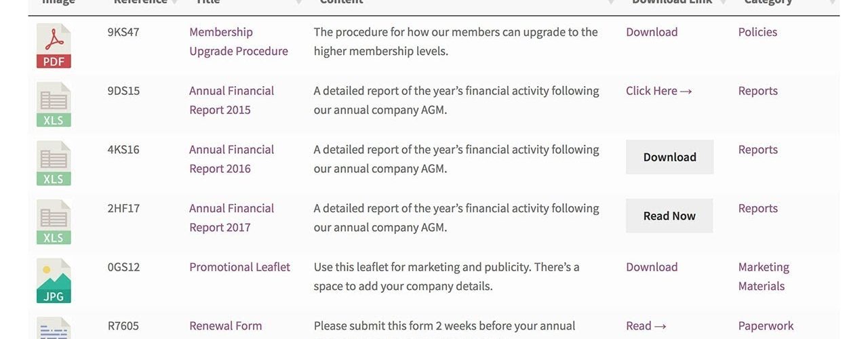Viewport: 868px width, 339px height.
Task: Click the XLS icon for reference 2HF17
Action: point(54,222)
